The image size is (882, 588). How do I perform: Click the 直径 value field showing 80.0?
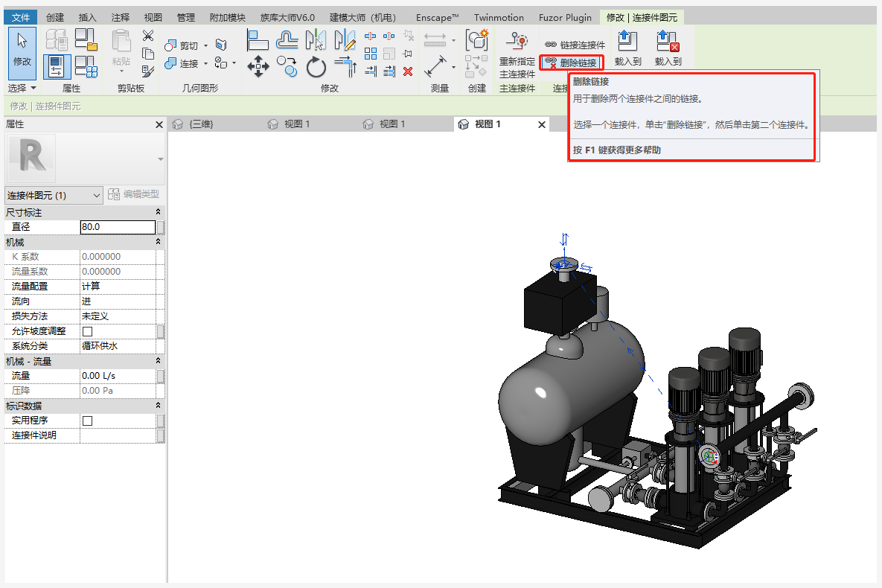[118, 227]
